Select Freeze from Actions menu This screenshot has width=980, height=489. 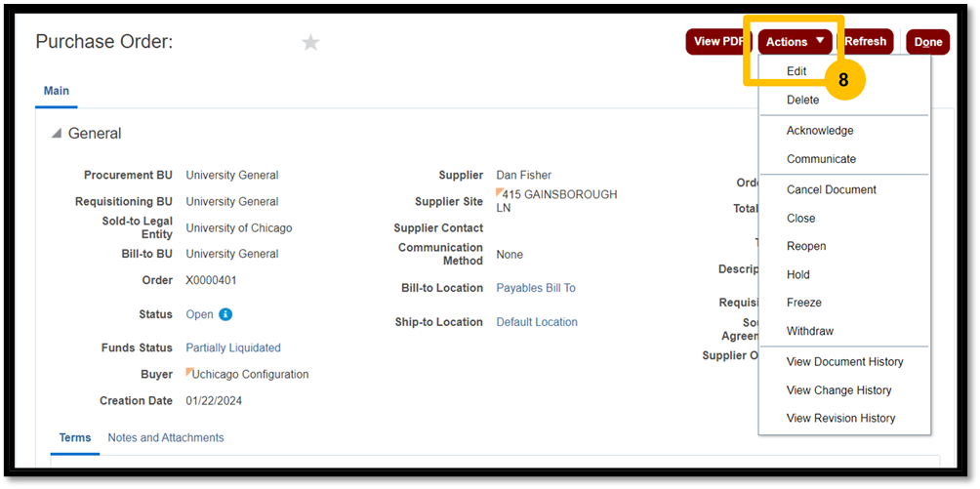click(x=803, y=303)
